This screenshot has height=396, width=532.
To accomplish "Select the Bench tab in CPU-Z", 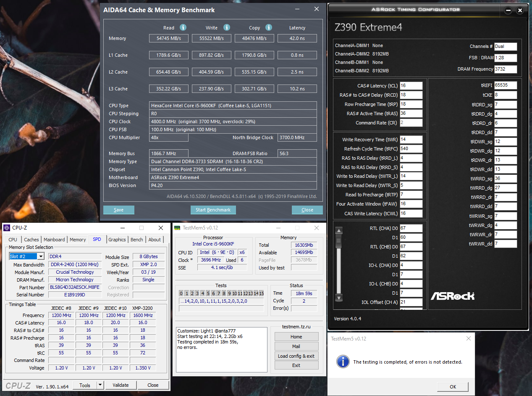I will click(x=137, y=240).
